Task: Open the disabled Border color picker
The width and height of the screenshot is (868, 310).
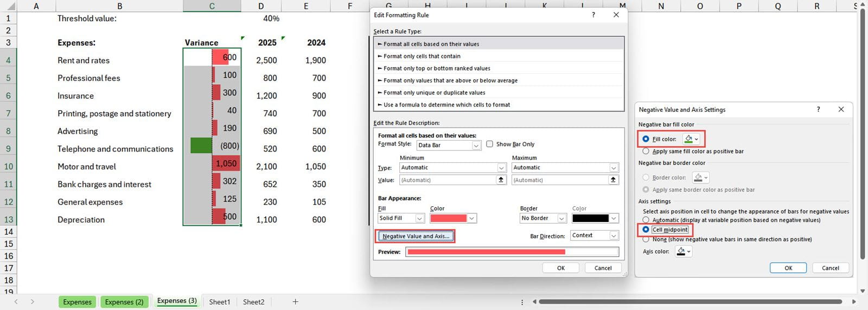Action: 700,178
